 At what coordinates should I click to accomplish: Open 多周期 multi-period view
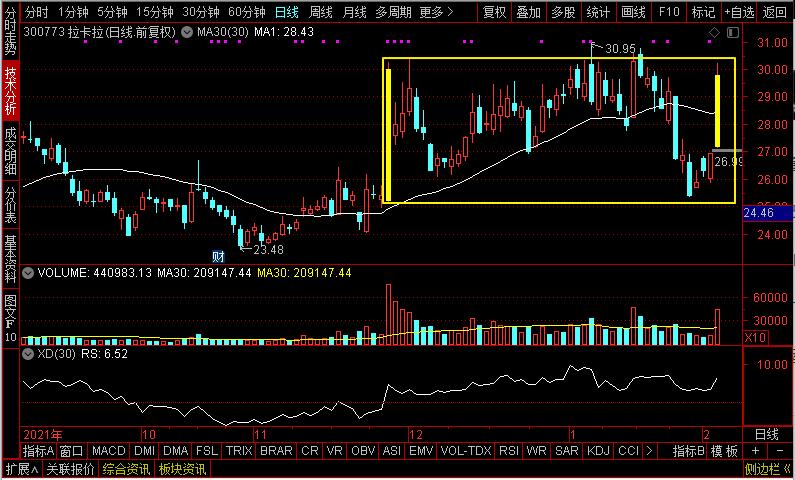(x=393, y=12)
